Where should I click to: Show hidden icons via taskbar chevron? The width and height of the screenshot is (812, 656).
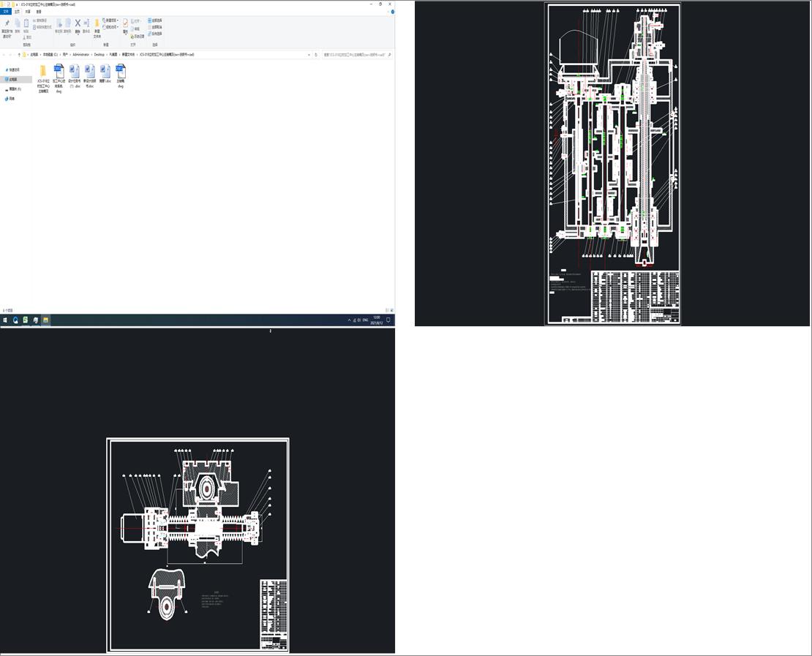coord(348,319)
